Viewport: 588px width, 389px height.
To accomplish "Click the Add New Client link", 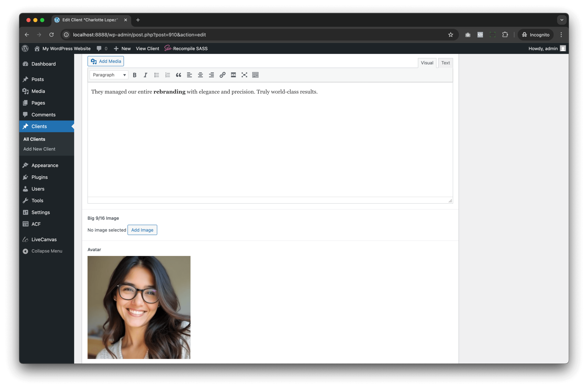I will point(39,149).
